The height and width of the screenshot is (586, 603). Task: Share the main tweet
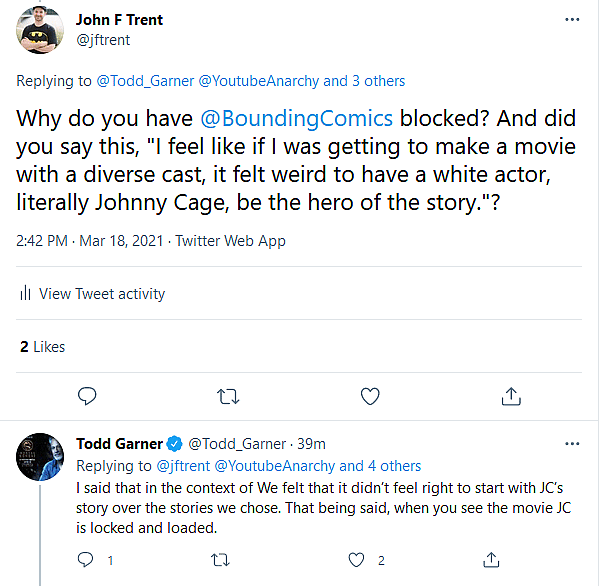pos(511,396)
